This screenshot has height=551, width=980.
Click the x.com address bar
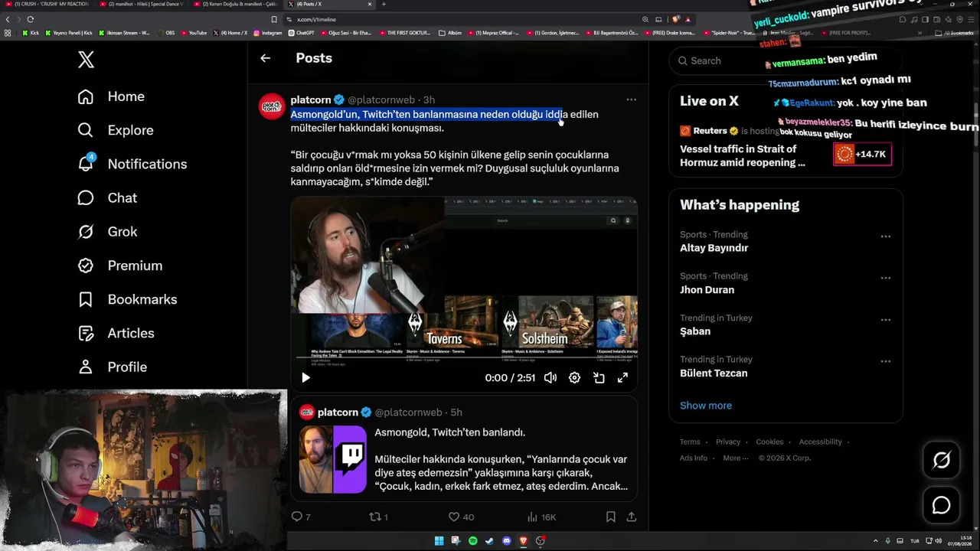(459, 19)
